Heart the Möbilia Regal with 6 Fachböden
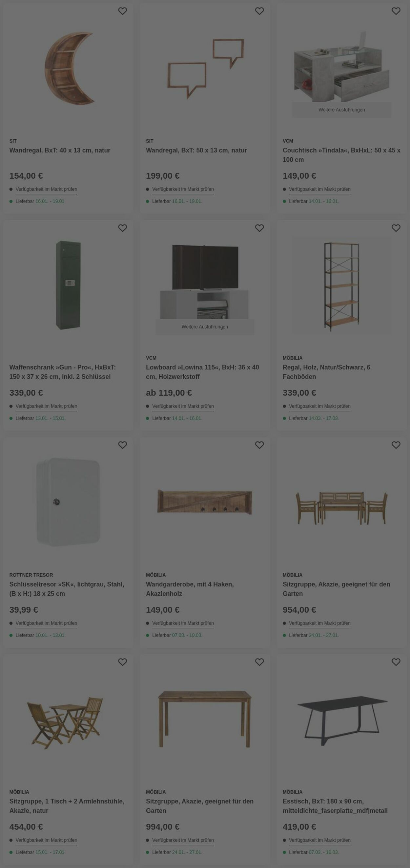Screen dimensions: 410x868 tap(396, 228)
